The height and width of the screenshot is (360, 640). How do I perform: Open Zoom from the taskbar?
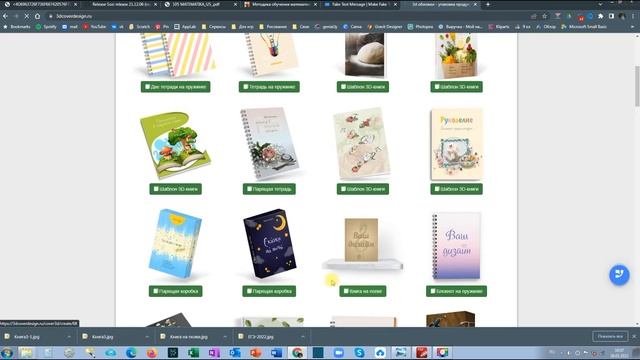point(339,352)
